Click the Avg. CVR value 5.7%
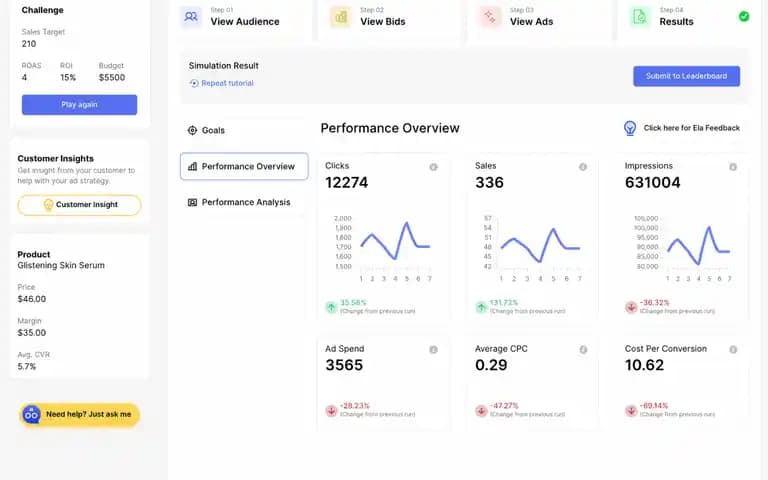This screenshot has width=768, height=480. (x=26, y=366)
